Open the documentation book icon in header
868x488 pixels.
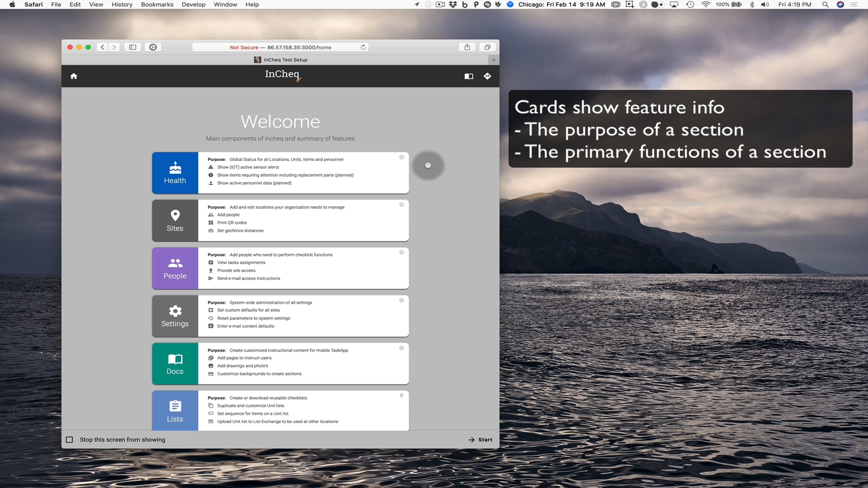click(x=469, y=76)
